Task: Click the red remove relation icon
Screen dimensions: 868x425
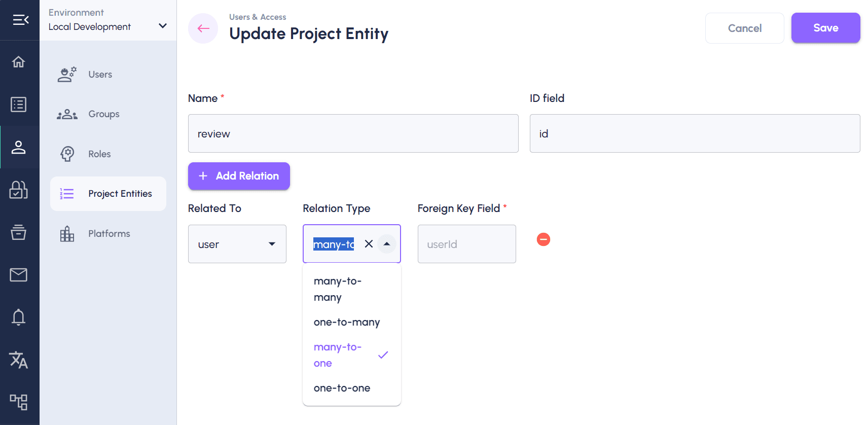Action: point(544,239)
